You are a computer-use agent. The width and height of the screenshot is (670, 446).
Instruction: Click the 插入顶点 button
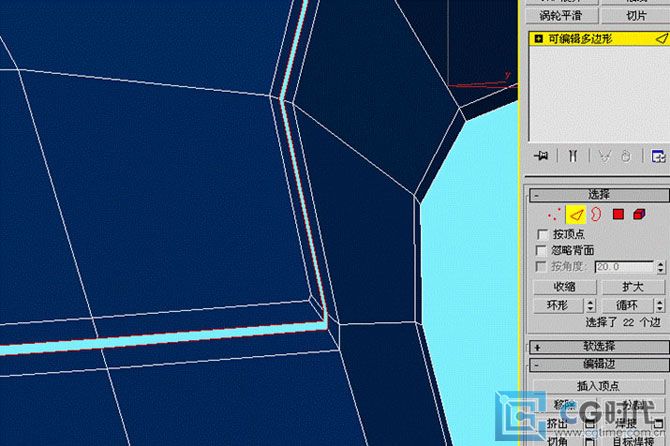click(598, 386)
